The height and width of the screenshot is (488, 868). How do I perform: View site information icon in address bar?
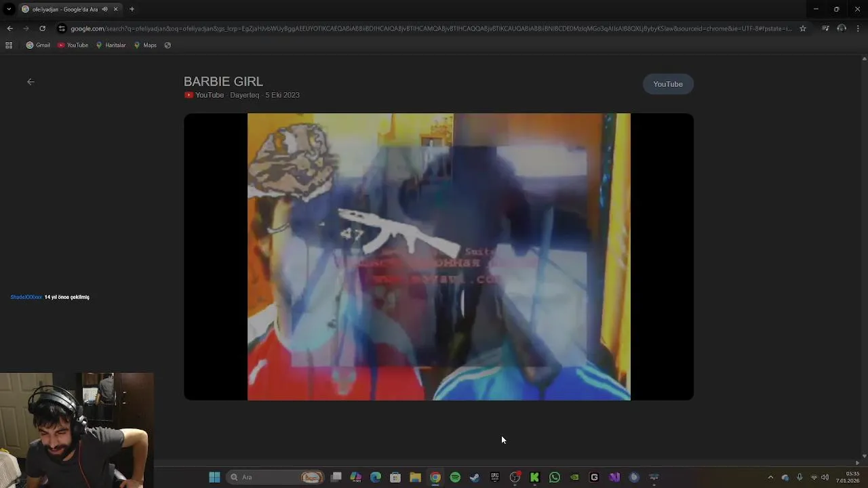coord(62,28)
